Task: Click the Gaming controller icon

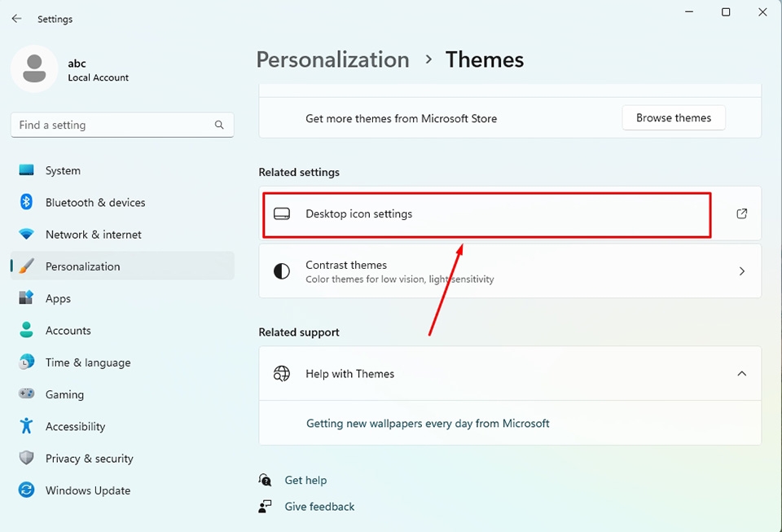Action: [x=26, y=394]
